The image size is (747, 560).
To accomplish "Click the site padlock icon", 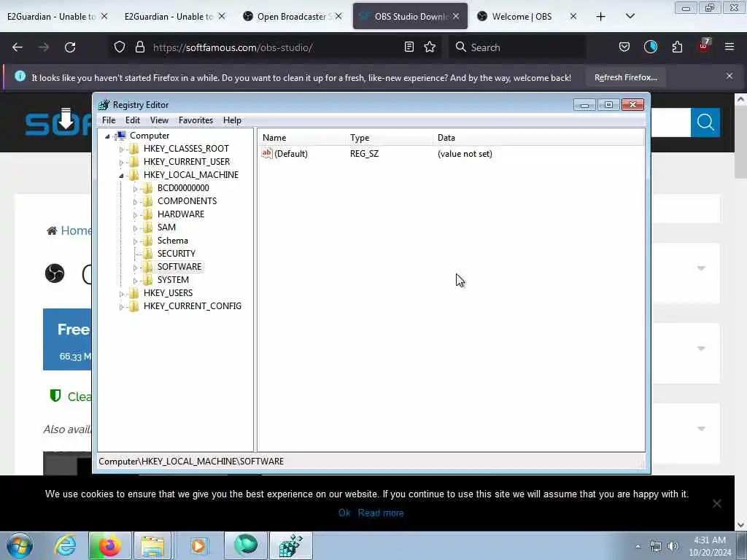I will coord(139,47).
